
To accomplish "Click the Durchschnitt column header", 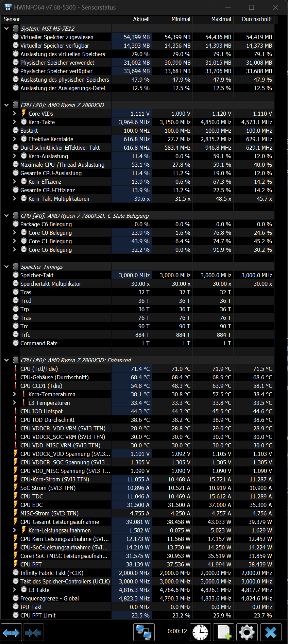I will [254, 19].
